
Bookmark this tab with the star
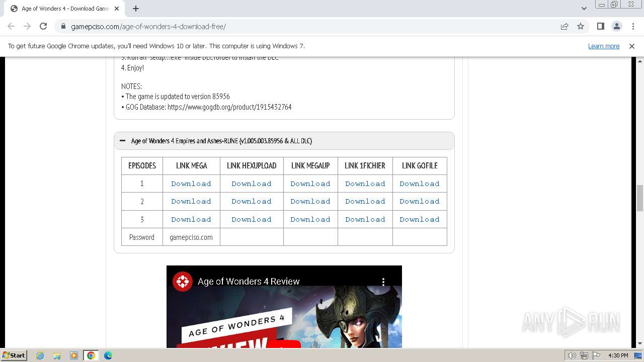point(581,27)
